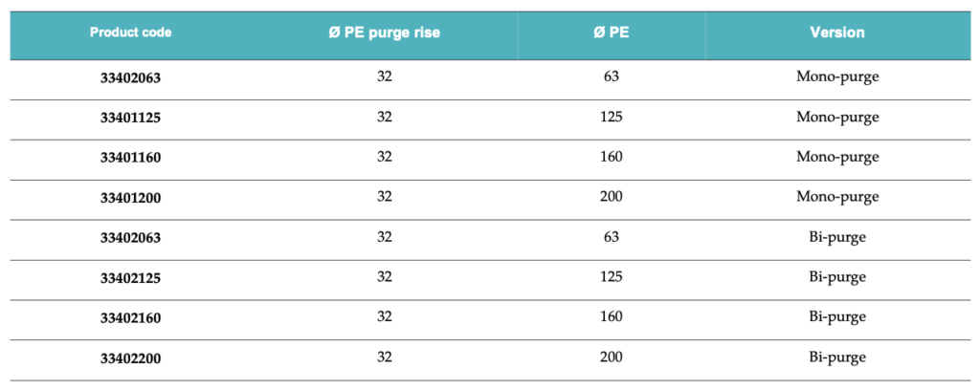Click the Ø PE value 160 in Bi-purge row

click(x=611, y=316)
